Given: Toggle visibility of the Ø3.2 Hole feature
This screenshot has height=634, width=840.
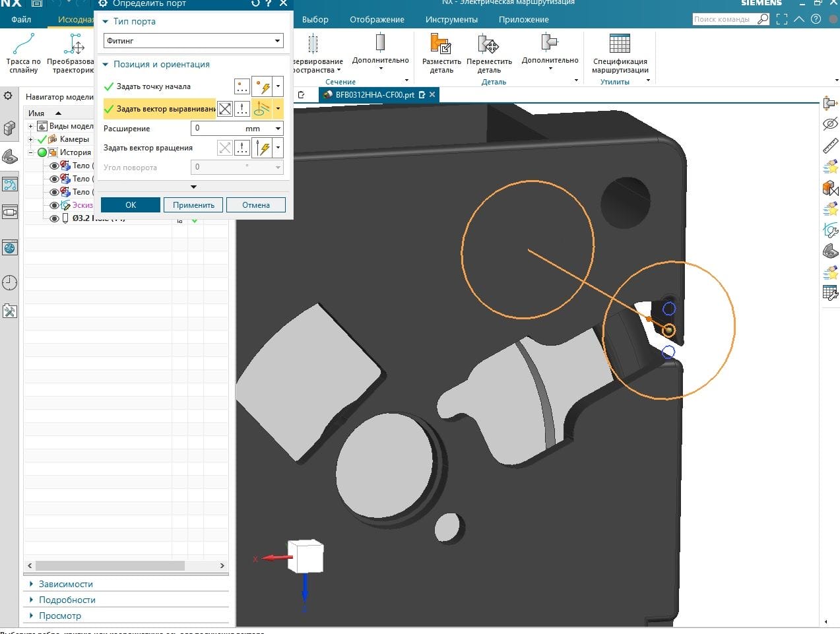Looking at the screenshot, I should (x=54, y=218).
